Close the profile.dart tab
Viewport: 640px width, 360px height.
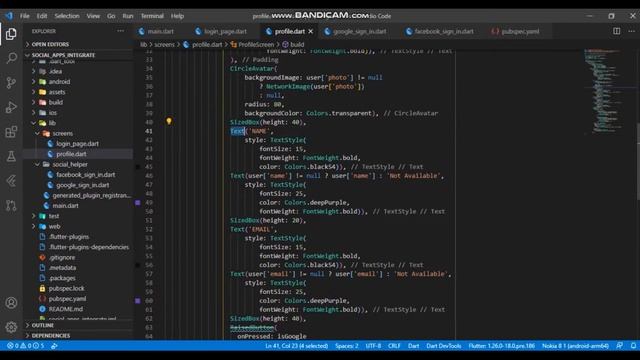coord(311,31)
